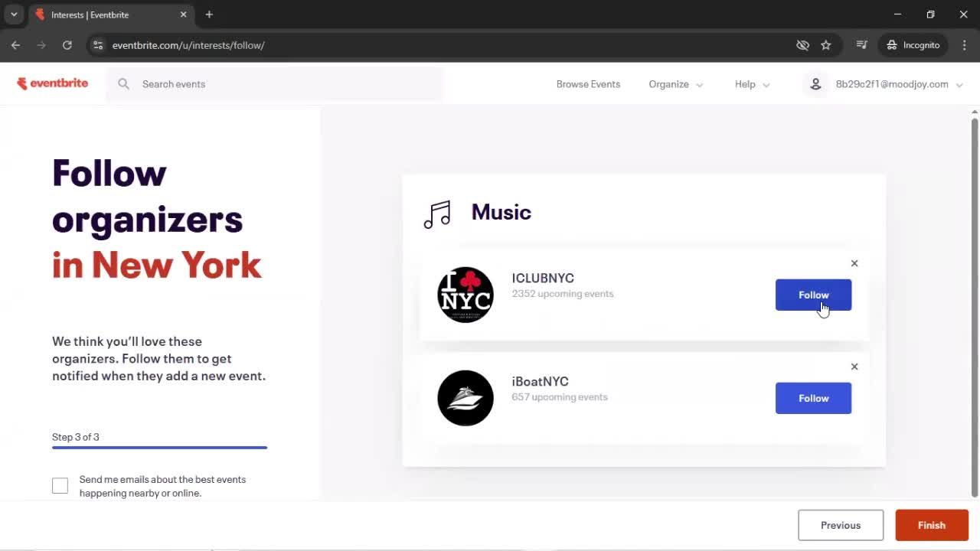Click the browser address bar URL
The width and height of the screenshot is (980, 551).
pos(188,45)
